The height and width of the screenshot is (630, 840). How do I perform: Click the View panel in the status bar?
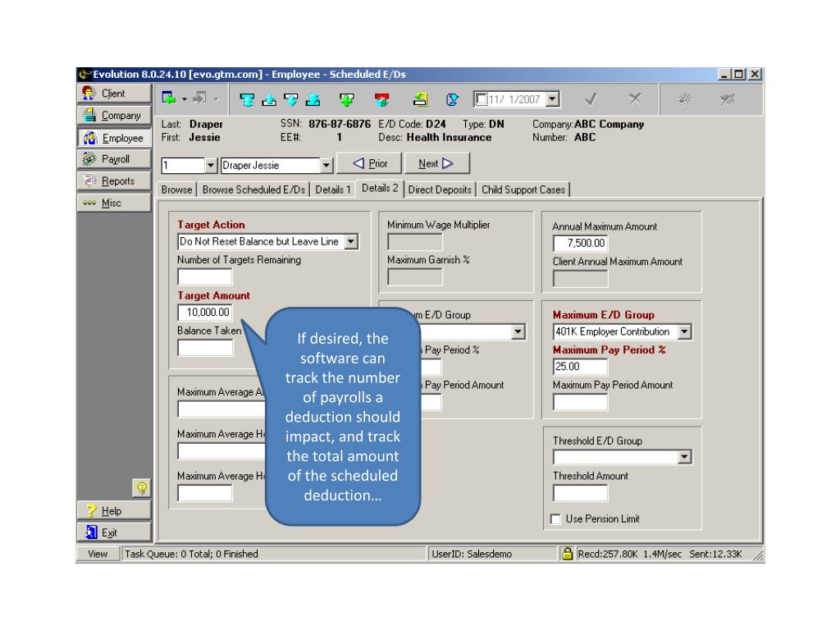pos(98,554)
